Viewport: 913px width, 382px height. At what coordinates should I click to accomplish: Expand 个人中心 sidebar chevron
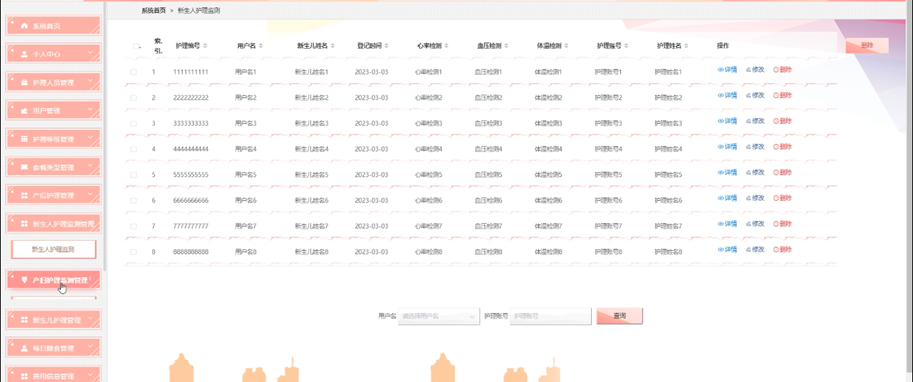point(90,53)
